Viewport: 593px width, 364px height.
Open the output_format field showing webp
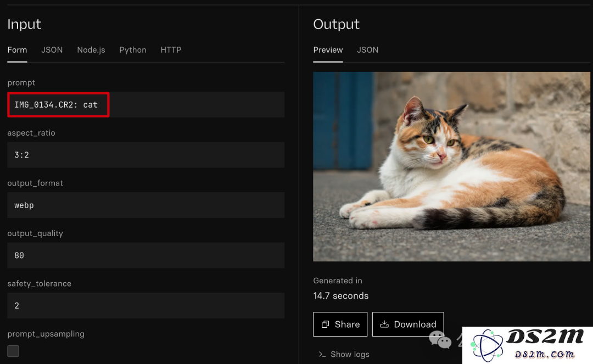pos(146,205)
